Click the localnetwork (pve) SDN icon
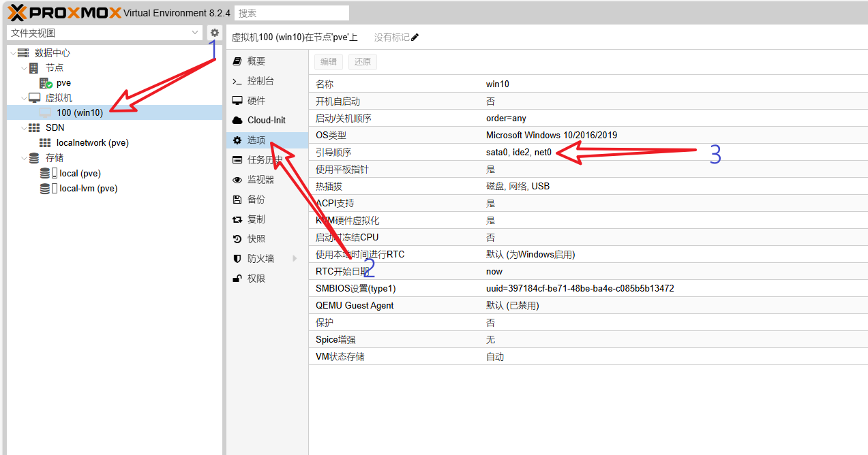 [x=45, y=143]
